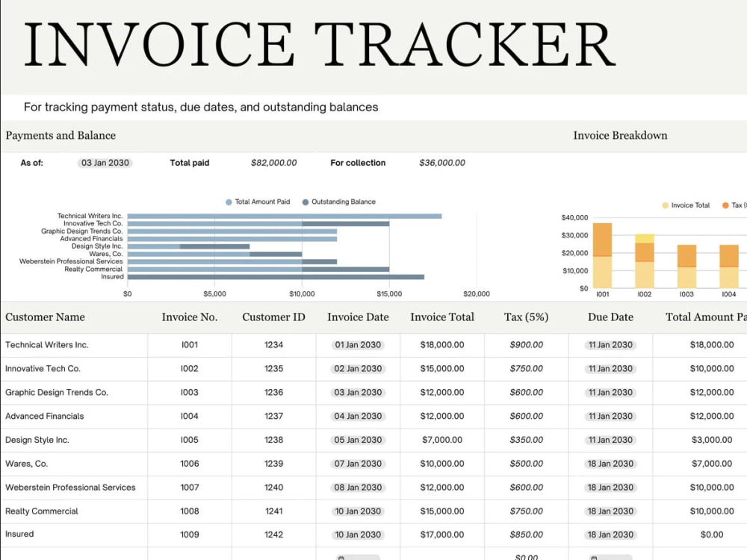Open the 07 Jan 2030 invoice date chip

click(358, 464)
